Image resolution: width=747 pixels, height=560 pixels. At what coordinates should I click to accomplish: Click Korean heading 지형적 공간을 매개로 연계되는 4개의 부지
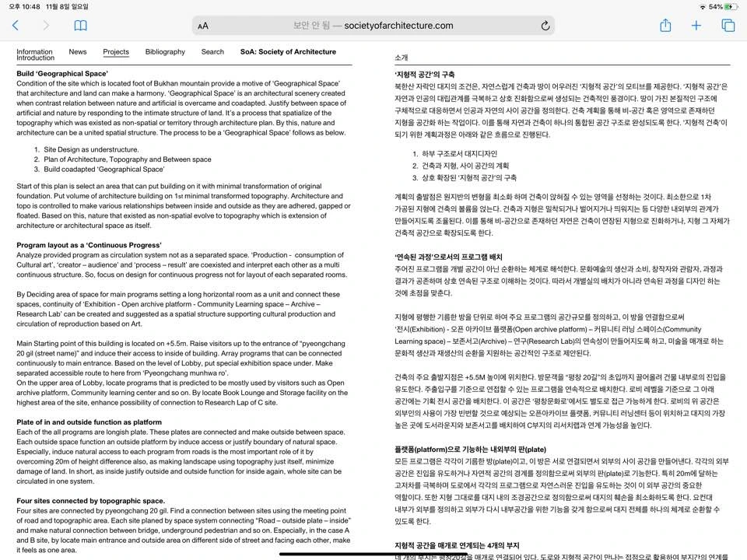point(457,546)
